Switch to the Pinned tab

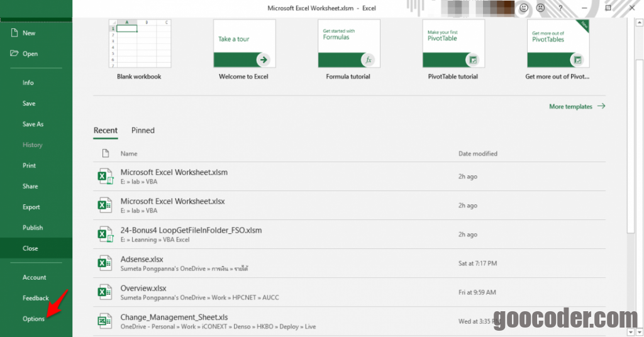point(143,131)
